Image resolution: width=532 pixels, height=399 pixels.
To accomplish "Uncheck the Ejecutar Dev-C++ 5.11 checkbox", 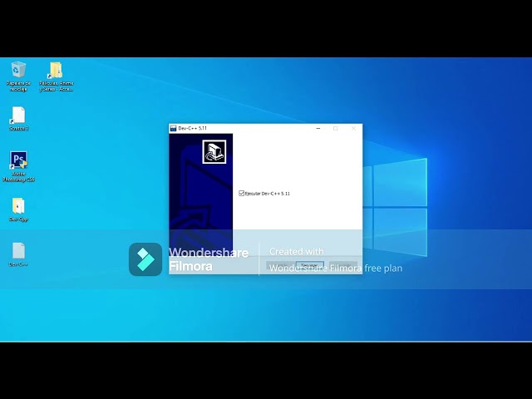I will [241, 194].
